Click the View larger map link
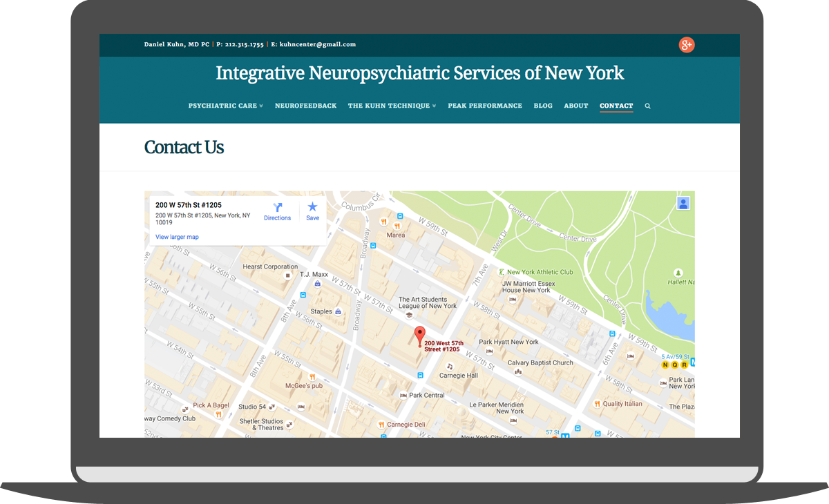The width and height of the screenshot is (829, 504). pos(177,237)
